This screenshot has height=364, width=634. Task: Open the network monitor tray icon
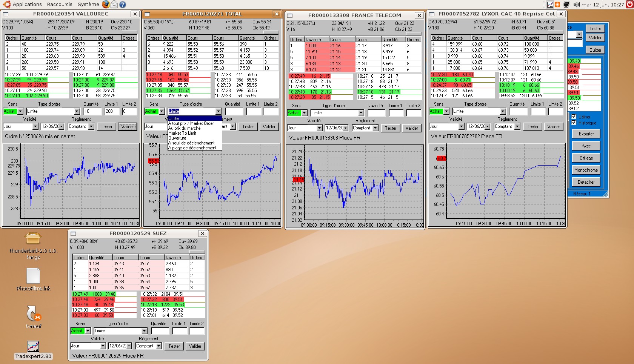(566, 5)
